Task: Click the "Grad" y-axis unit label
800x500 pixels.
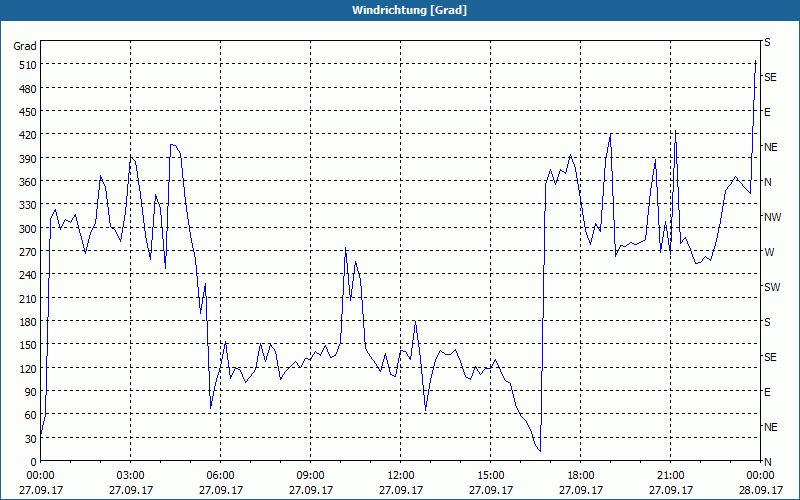Action: coord(24,46)
